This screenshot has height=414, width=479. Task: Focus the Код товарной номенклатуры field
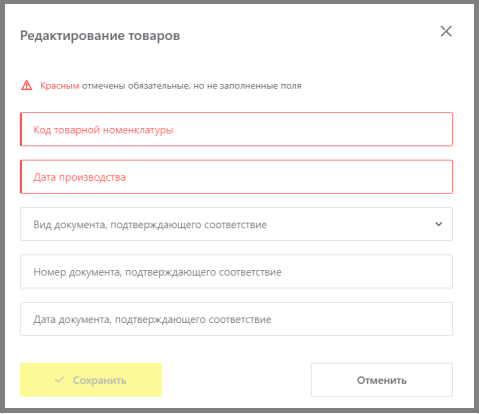pos(236,129)
